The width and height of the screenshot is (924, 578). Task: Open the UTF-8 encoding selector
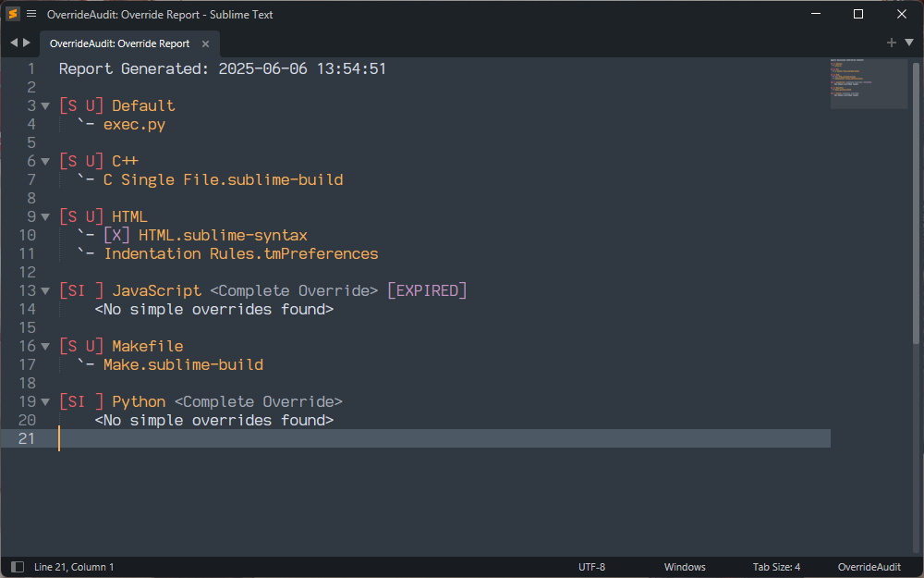[x=591, y=567]
